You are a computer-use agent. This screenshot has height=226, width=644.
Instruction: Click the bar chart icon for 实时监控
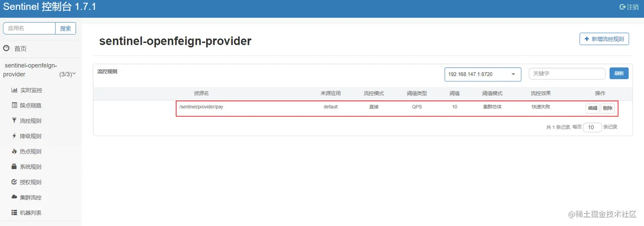pyautogui.click(x=14, y=90)
